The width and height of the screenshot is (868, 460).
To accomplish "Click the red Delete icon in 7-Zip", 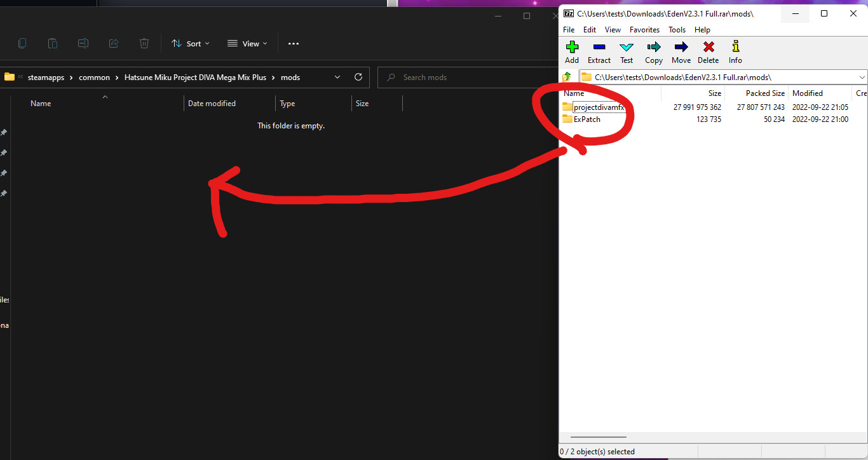I will (x=709, y=48).
